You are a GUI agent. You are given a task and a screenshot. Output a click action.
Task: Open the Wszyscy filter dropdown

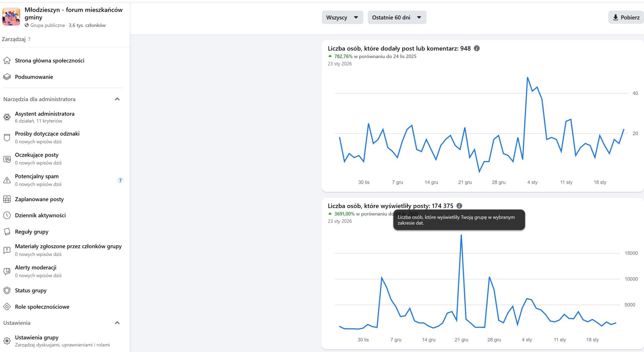[342, 17]
